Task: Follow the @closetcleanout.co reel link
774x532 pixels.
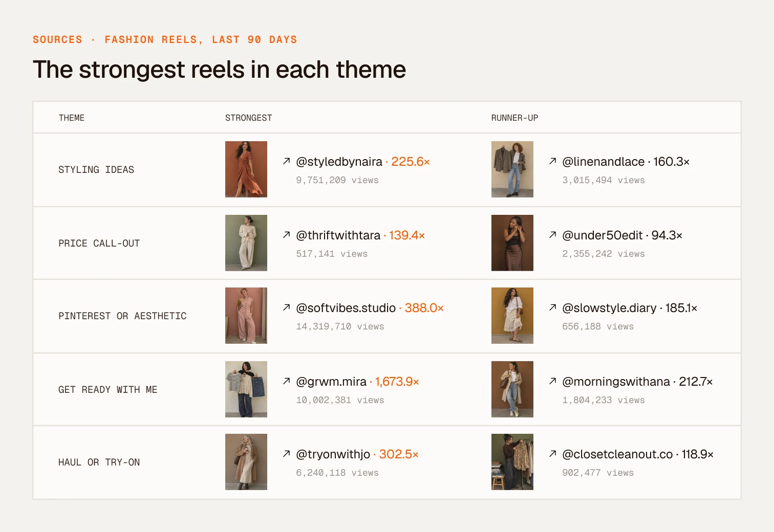Action: pos(617,454)
